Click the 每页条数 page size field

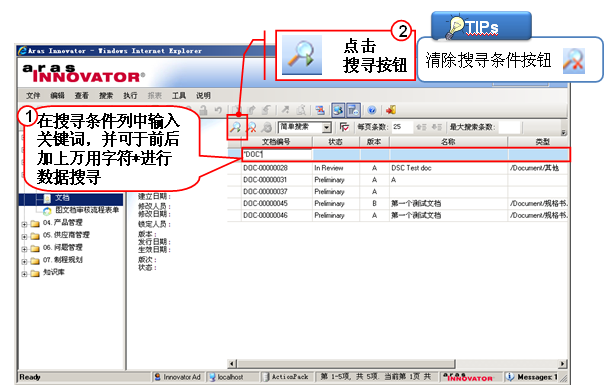(402, 127)
